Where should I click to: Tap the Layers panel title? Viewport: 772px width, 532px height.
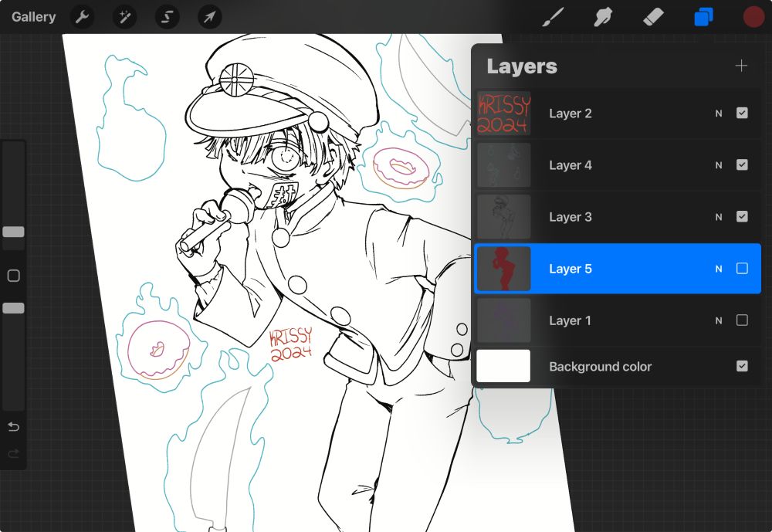[x=522, y=66]
